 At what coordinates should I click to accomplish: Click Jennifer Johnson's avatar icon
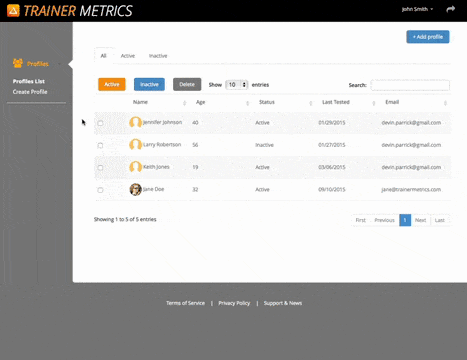tap(135, 122)
